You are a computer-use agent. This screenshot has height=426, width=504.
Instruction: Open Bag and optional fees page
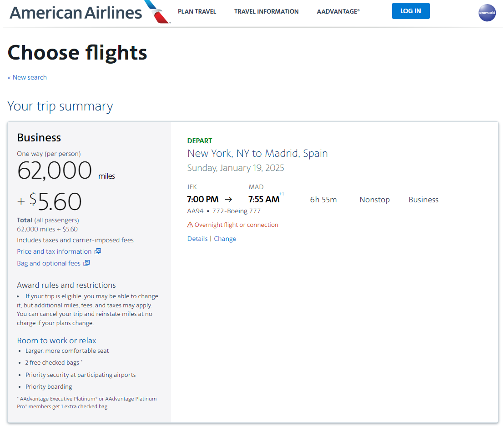coord(49,263)
